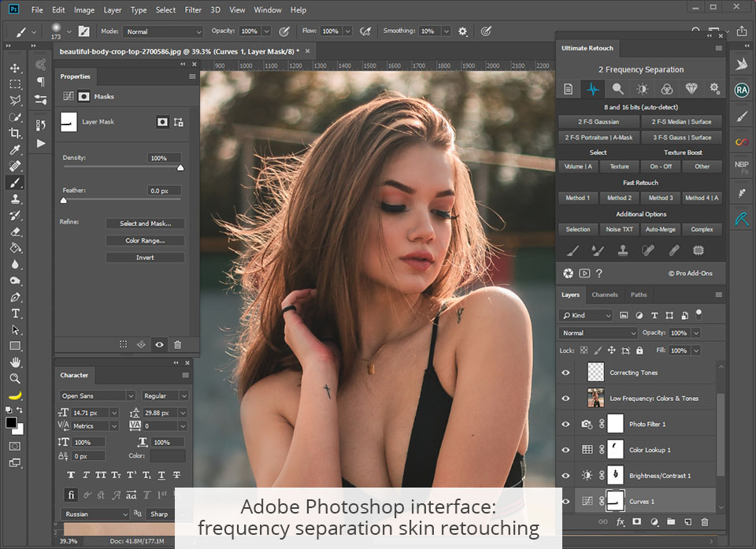Select the Crop tool
756x549 pixels.
(x=15, y=134)
